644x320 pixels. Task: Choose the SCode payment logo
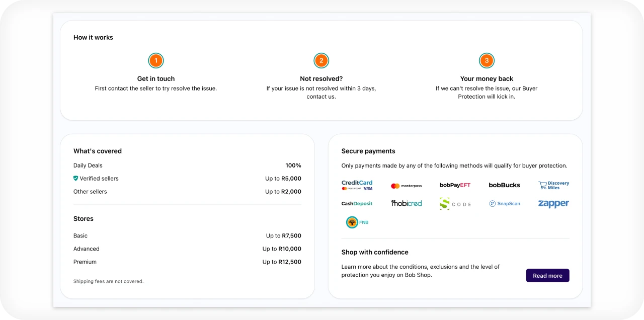(x=455, y=204)
